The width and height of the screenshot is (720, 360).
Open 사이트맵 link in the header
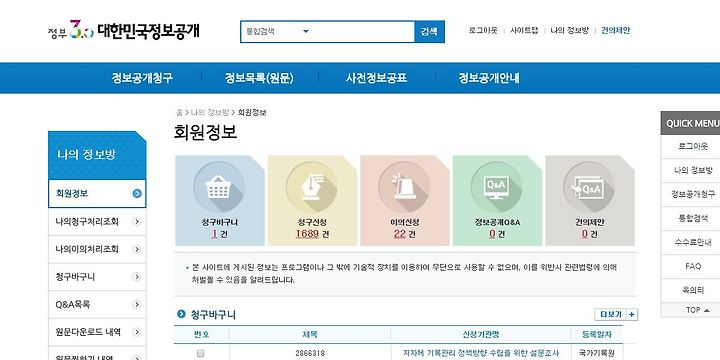coord(524,30)
